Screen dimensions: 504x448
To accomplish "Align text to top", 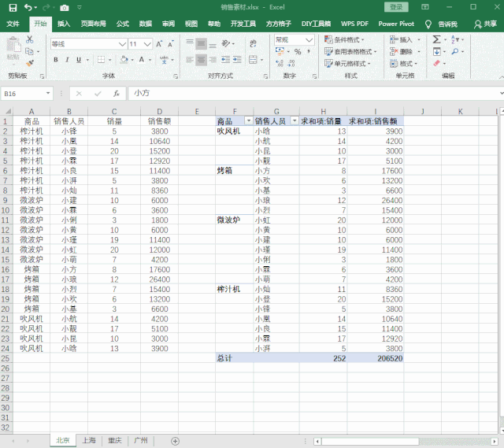I will (x=190, y=43).
